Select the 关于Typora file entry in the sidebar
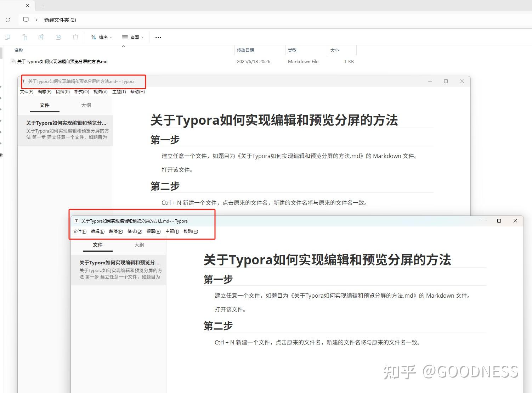Image resolution: width=532 pixels, height=393 pixels. click(x=66, y=130)
